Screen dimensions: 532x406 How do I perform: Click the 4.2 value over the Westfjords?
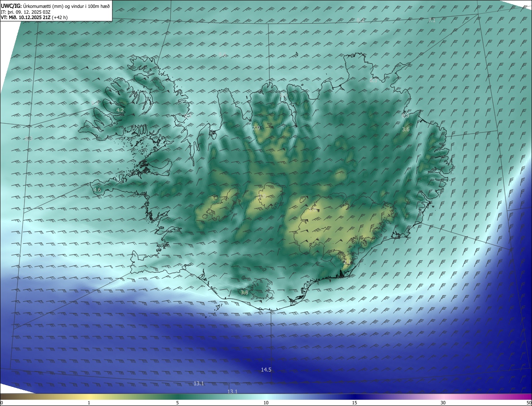click(120, 110)
